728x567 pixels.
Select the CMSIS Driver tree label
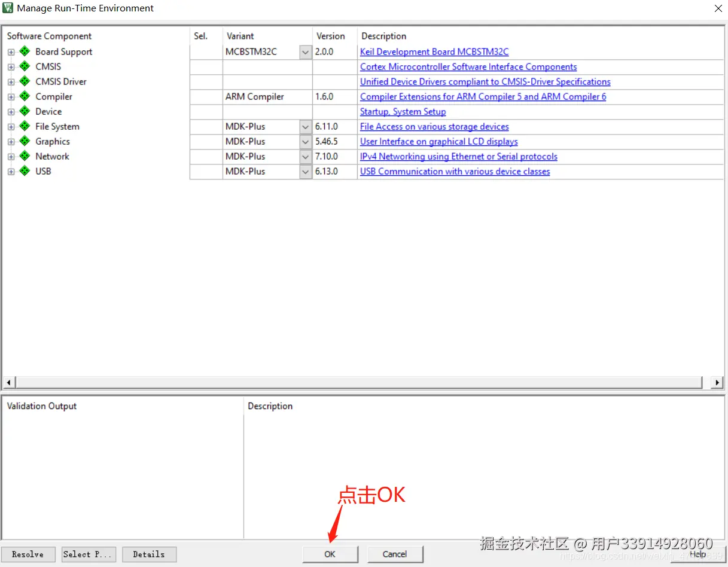(x=60, y=82)
